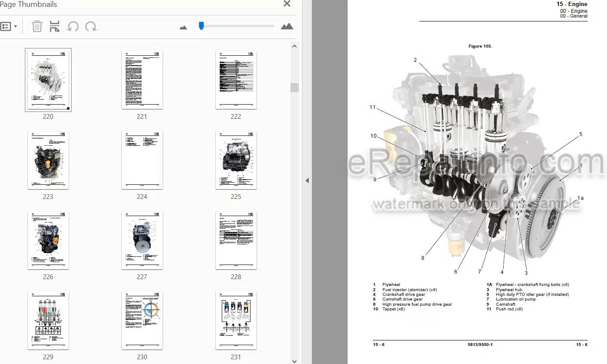
Task: Delete selected page with trash icon
Action: [x=37, y=27]
